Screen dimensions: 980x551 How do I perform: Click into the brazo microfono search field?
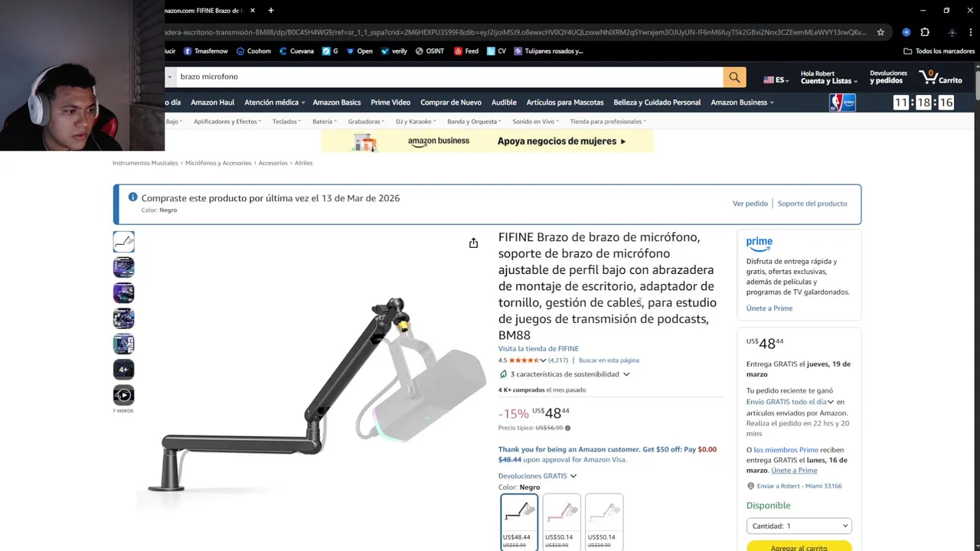[449, 77]
